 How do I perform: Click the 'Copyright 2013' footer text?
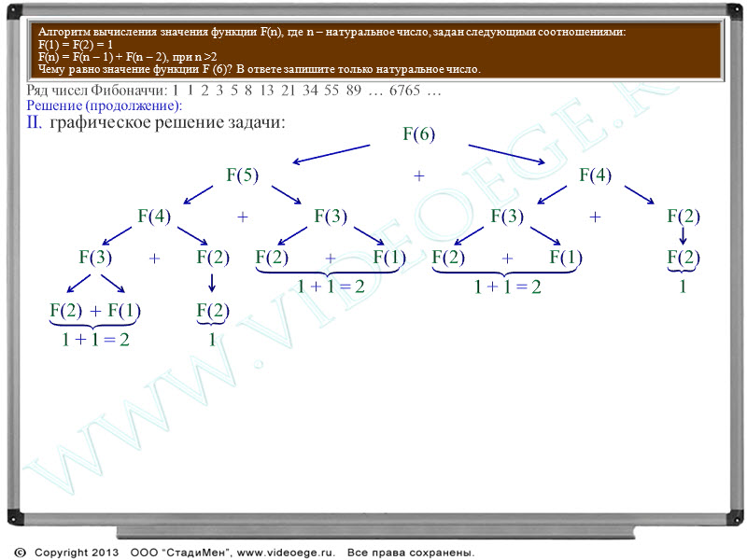[x=77, y=553]
